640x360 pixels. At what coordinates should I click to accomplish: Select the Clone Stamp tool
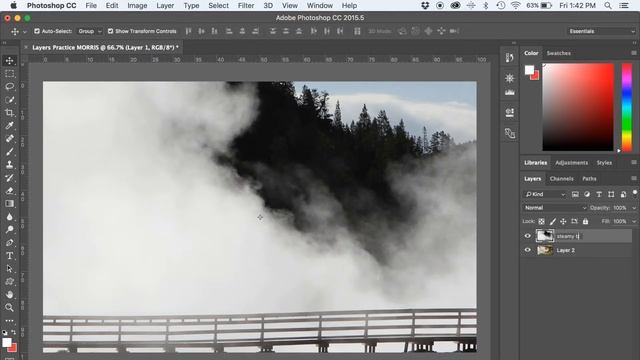(9, 164)
